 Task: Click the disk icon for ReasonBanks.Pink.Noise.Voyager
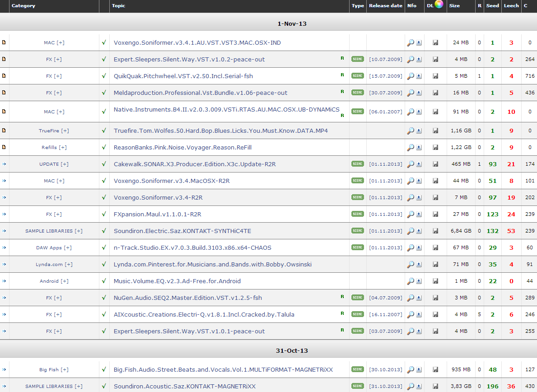coord(435,147)
